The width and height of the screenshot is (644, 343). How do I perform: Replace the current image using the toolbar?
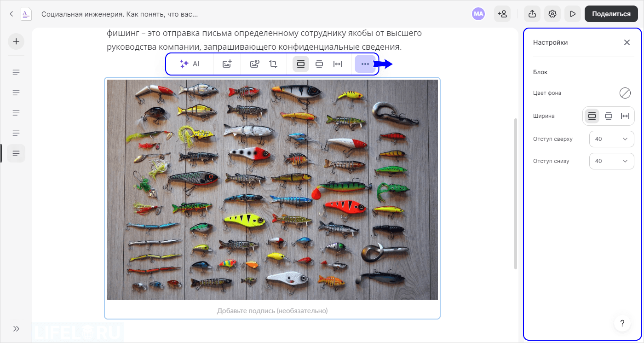point(255,64)
